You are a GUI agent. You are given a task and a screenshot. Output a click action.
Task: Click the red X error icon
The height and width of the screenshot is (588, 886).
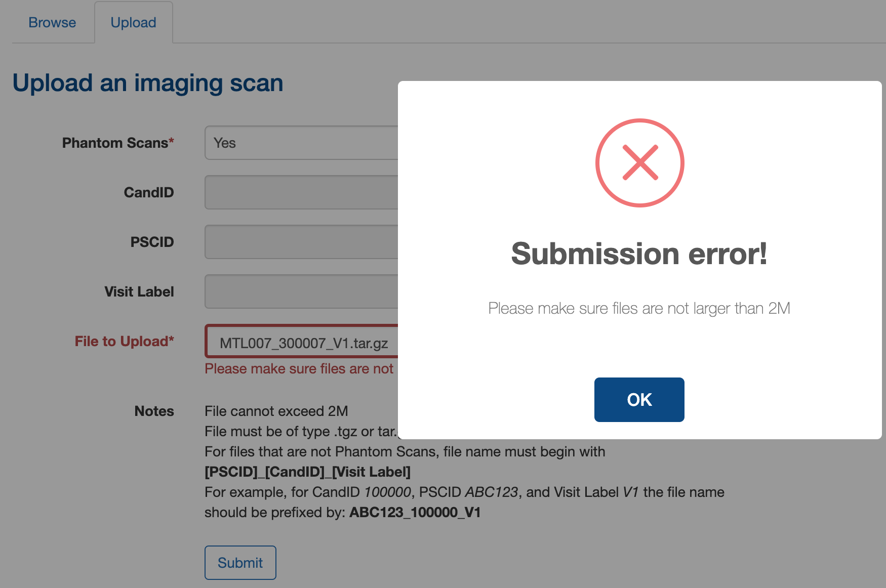click(639, 163)
